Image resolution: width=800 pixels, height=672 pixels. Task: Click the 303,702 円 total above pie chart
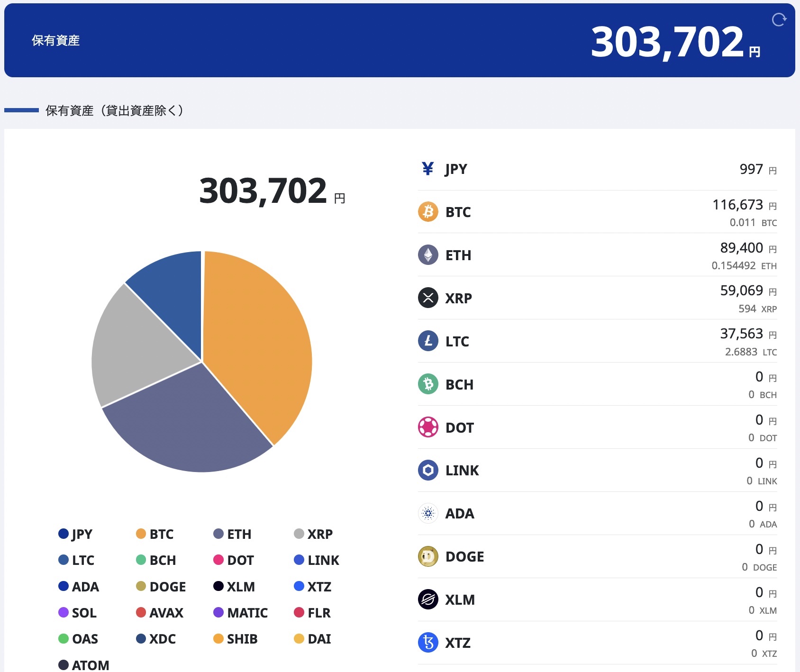272,191
